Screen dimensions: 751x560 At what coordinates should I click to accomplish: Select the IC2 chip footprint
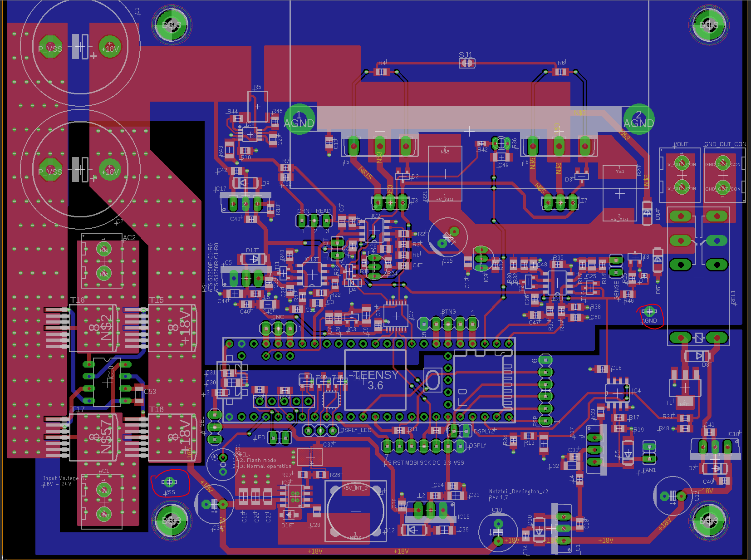tap(375, 231)
